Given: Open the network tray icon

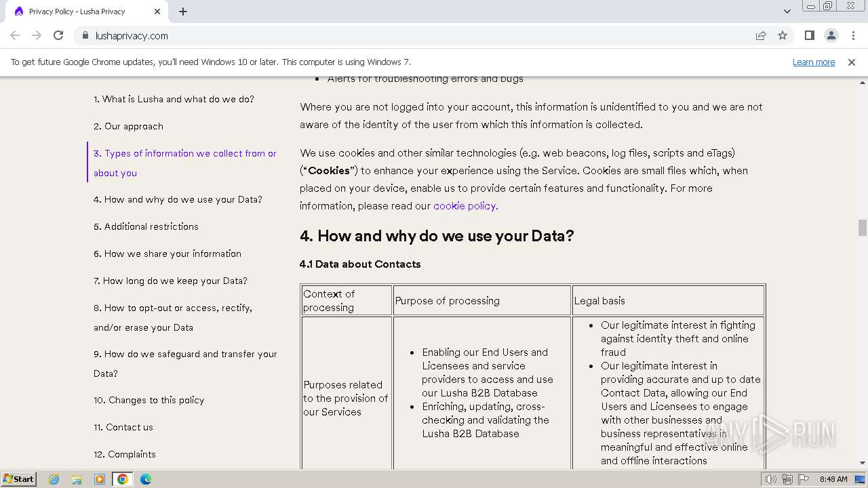Looking at the screenshot, I should pyautogui.click(x=787, y=479).
